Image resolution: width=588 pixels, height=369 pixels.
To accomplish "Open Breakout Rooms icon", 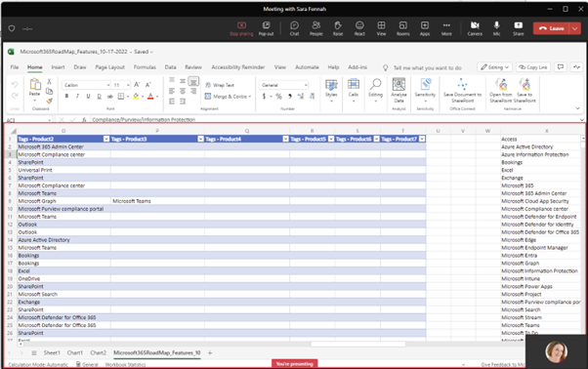I will coord(402,25).
